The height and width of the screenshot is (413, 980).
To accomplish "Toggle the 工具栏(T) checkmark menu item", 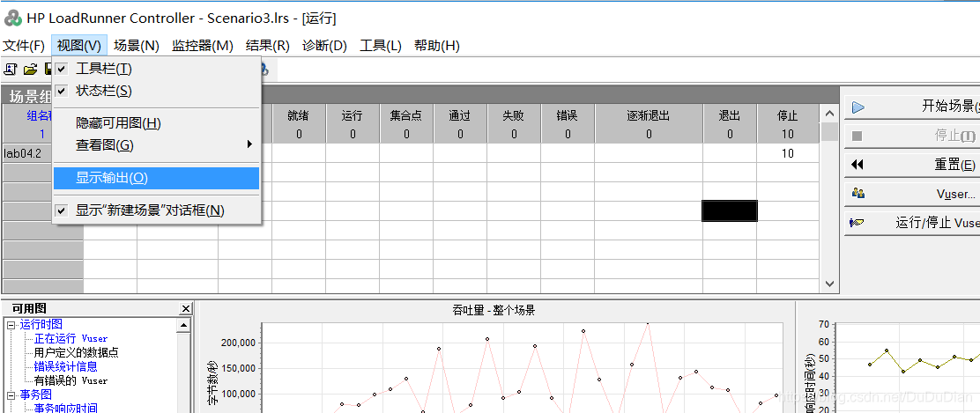I will coord(157,69).
